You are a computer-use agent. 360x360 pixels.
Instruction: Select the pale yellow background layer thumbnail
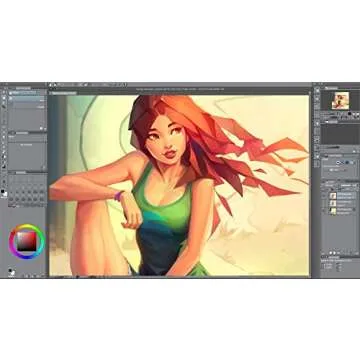(333, 210)
